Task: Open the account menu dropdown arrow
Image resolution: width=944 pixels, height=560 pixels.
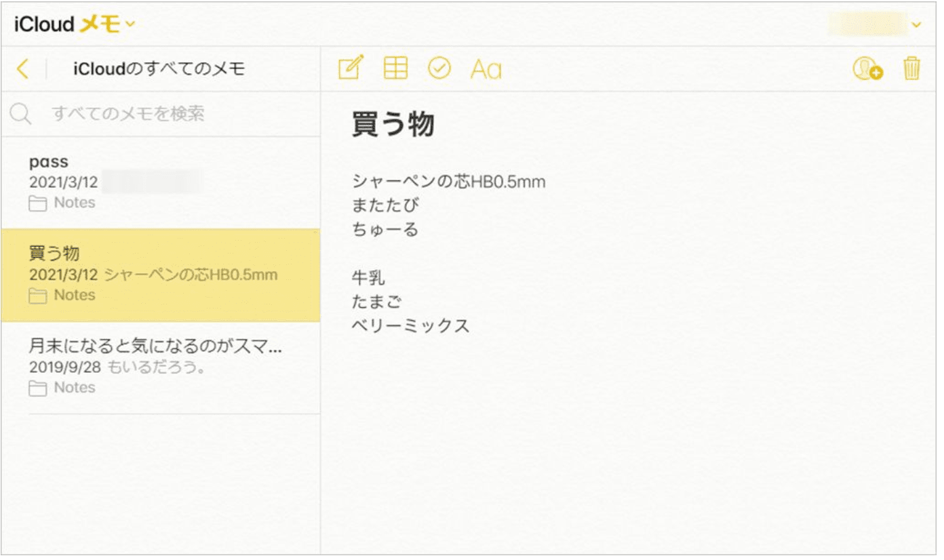Action: point(917,25)
